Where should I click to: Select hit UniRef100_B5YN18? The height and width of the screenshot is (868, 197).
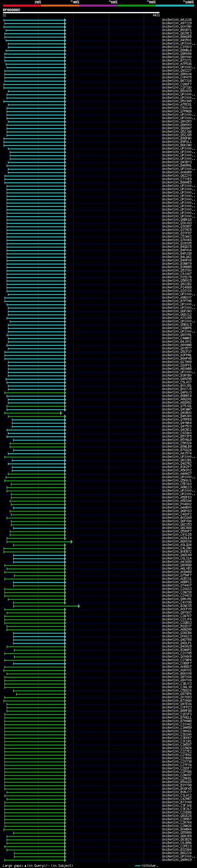click(x=177, y=440)
